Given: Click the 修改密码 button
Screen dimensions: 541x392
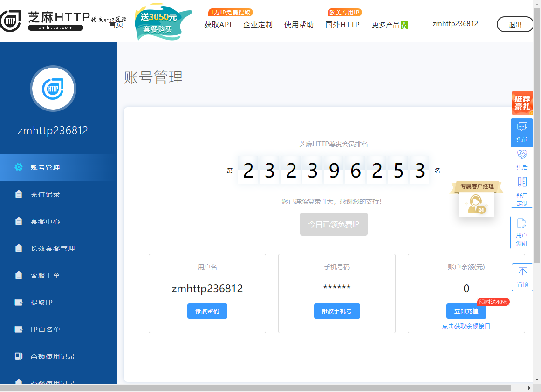Looking at the screenshot, I should [207, 311].
